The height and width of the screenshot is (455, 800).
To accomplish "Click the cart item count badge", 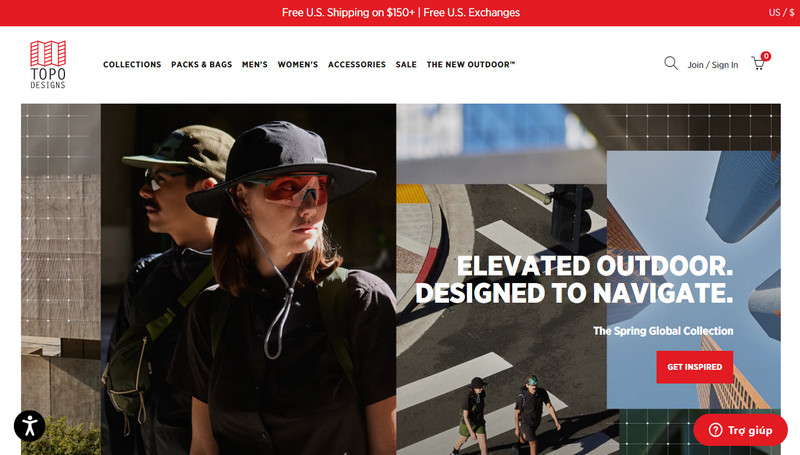I will coord(765,56).
